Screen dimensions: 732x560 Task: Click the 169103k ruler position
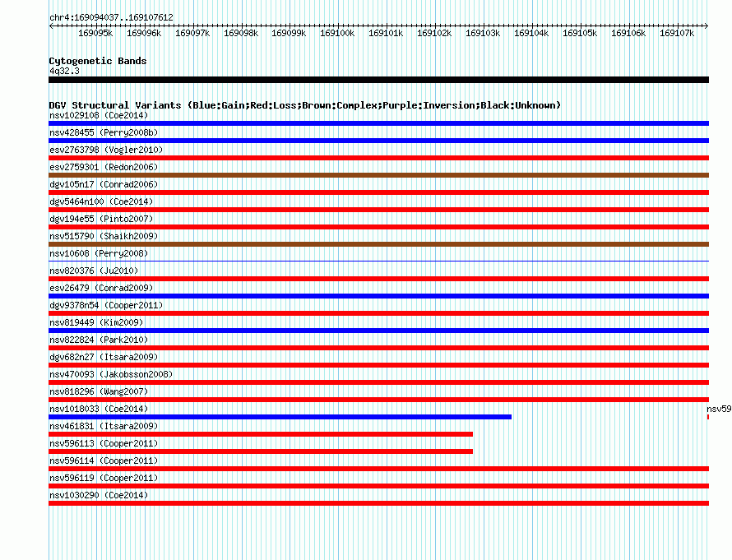coord(483,33)
